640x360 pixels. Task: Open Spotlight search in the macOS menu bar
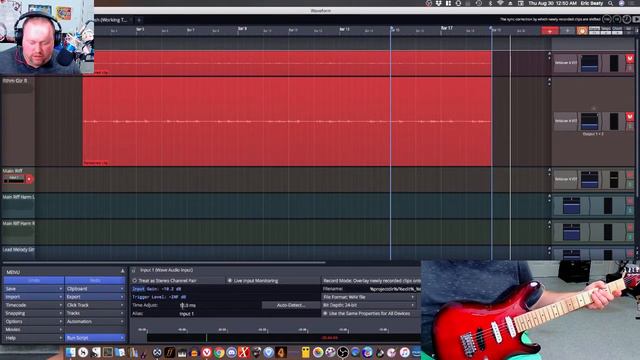pos(610,3)
